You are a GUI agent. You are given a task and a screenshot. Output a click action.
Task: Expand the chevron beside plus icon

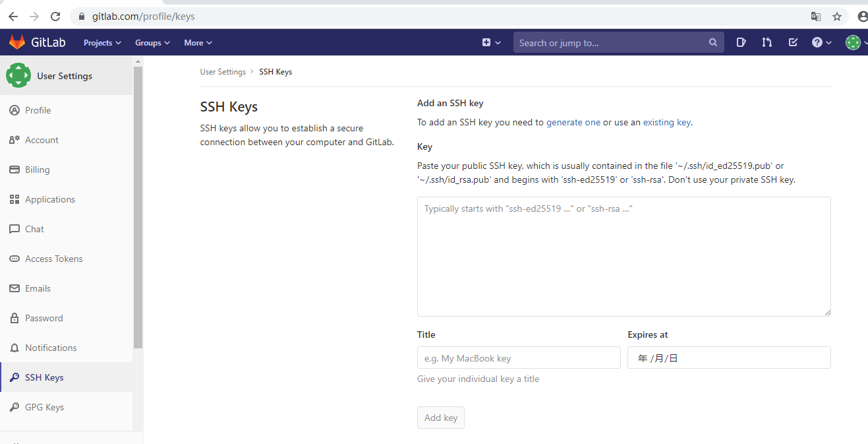[x=498, y=42]
